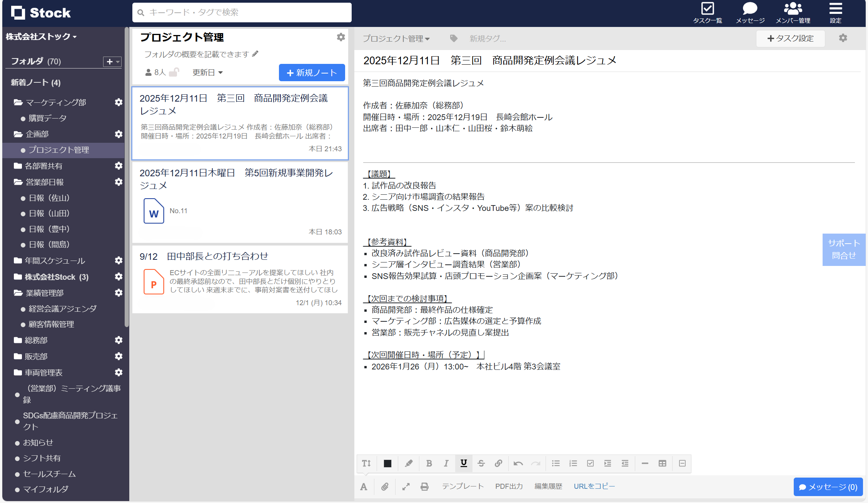Copy the note URL via URLをコピー

coord(594,486)
